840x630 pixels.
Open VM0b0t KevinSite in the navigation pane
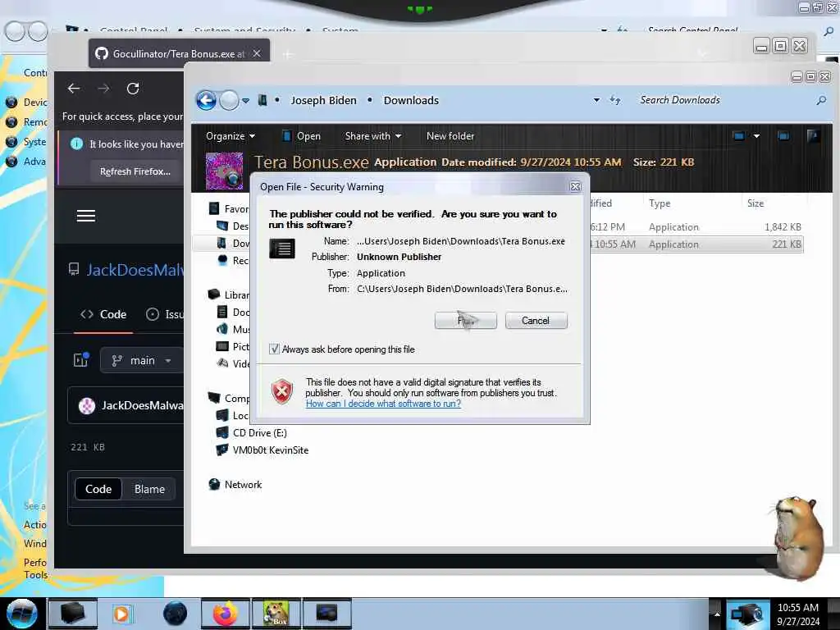tap(271, 450)
